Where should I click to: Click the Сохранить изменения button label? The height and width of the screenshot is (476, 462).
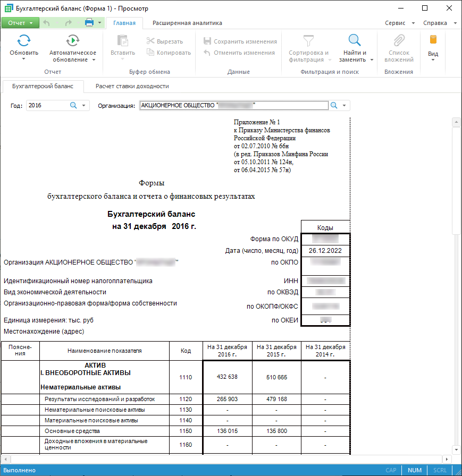[245, 41]
